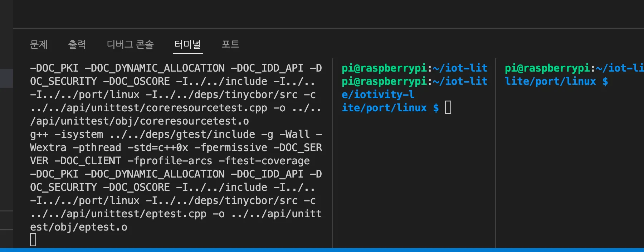Image resolution: width=644 pixels, height=252 pixels.
Task: Click the blue status bar at the bottom
Action: coord(322,250)
